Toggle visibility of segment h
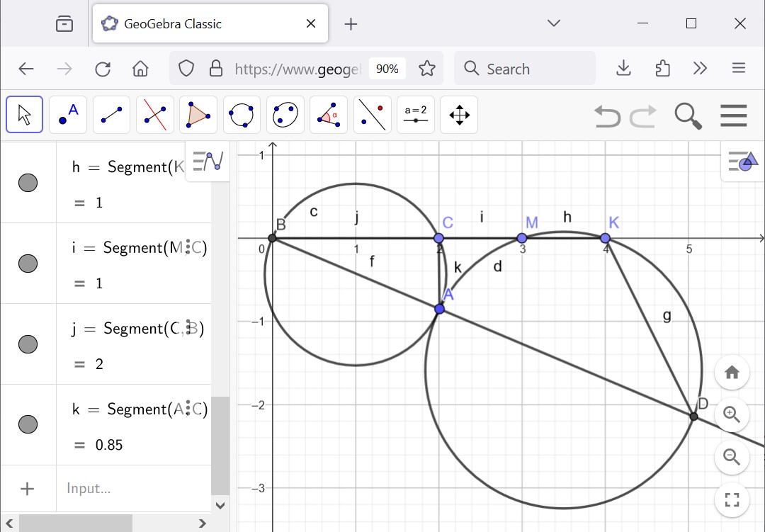Image resolution: width=765 pixels, height=532 pixels. (28, 183)
